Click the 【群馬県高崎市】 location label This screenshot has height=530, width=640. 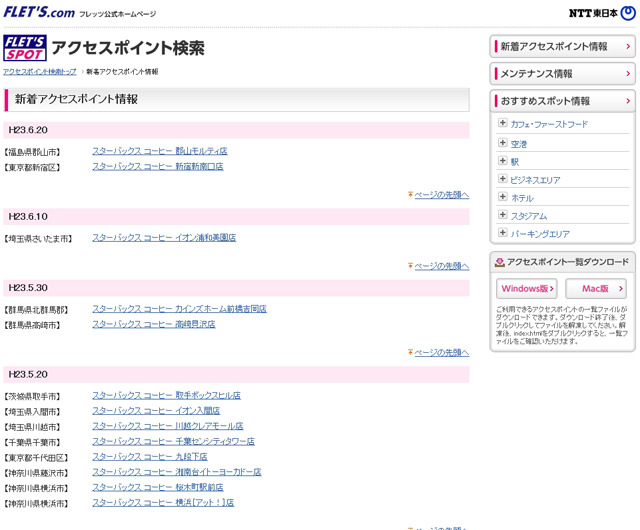32,325
